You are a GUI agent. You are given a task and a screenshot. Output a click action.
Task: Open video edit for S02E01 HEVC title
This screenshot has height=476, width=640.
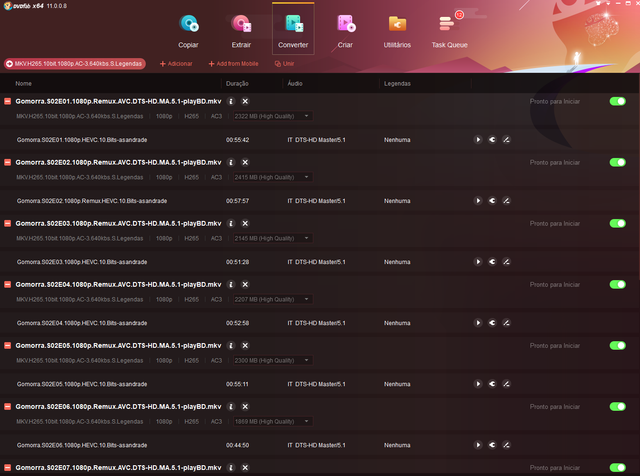(x=506, y=140)
